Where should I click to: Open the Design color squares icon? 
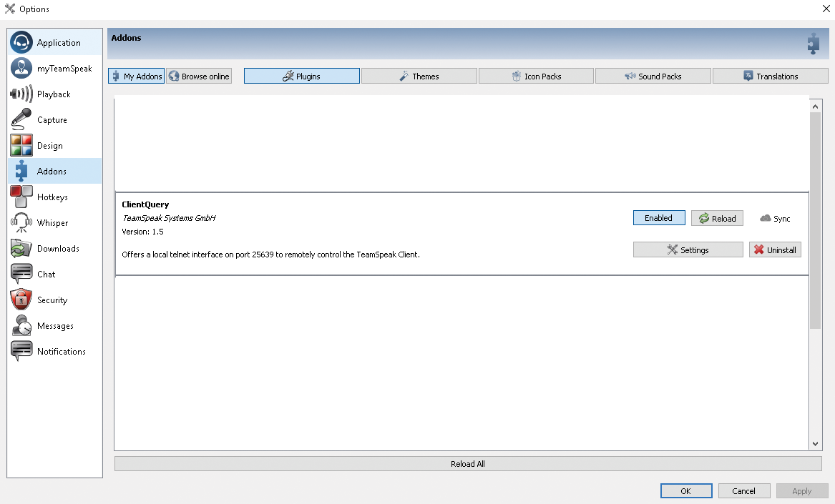pos(21,145)
